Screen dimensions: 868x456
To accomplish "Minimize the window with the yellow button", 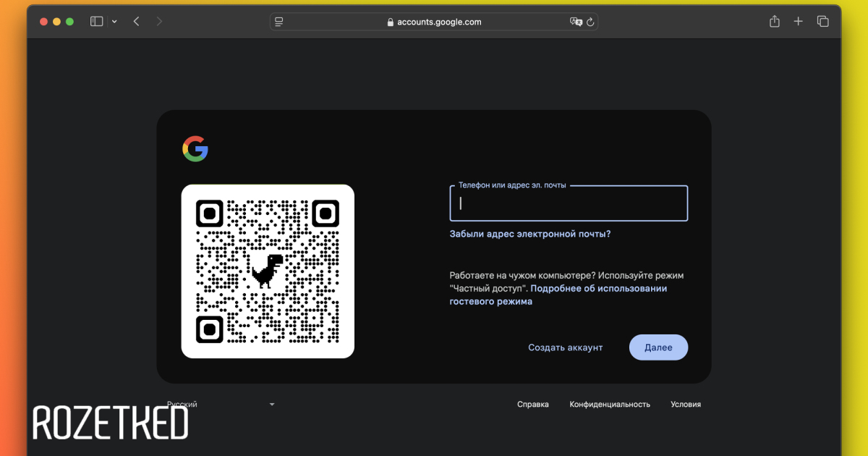I will (x=57, y=22).
